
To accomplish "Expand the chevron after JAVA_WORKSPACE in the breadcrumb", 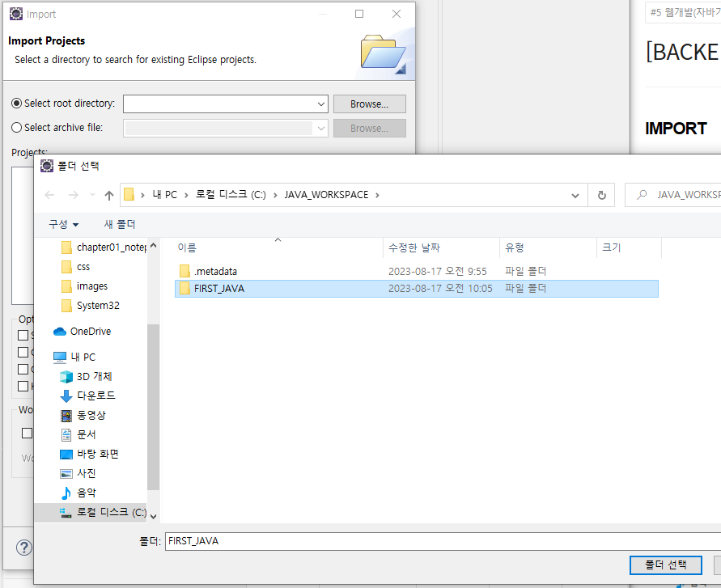I will 377,195.
